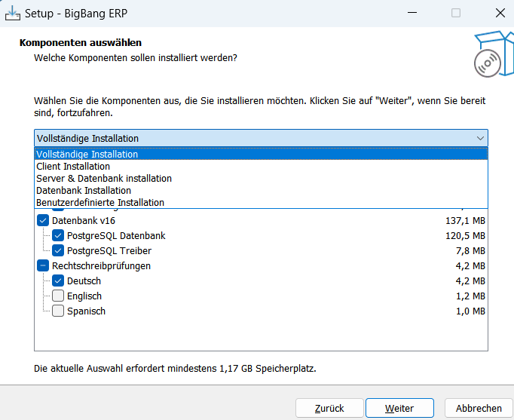Minimize the BigBang ERP setup window
Viewport: 514px width, 420px height.
(412, 13)
